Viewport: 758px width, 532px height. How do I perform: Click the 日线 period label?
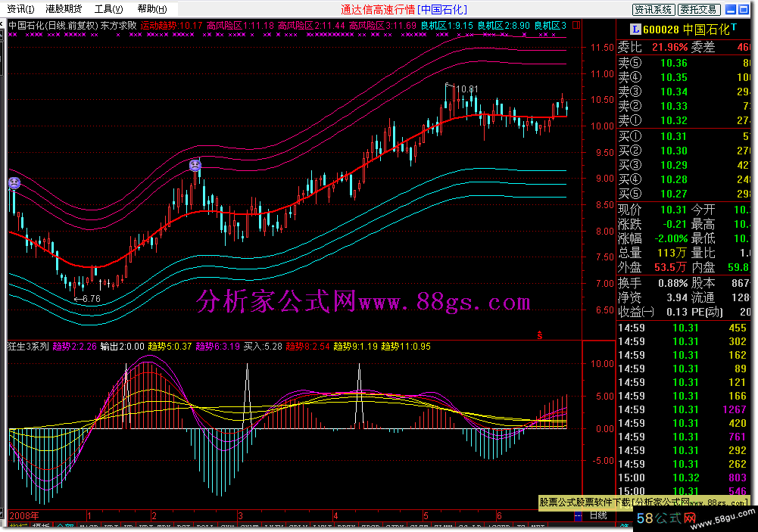(598, 515)
